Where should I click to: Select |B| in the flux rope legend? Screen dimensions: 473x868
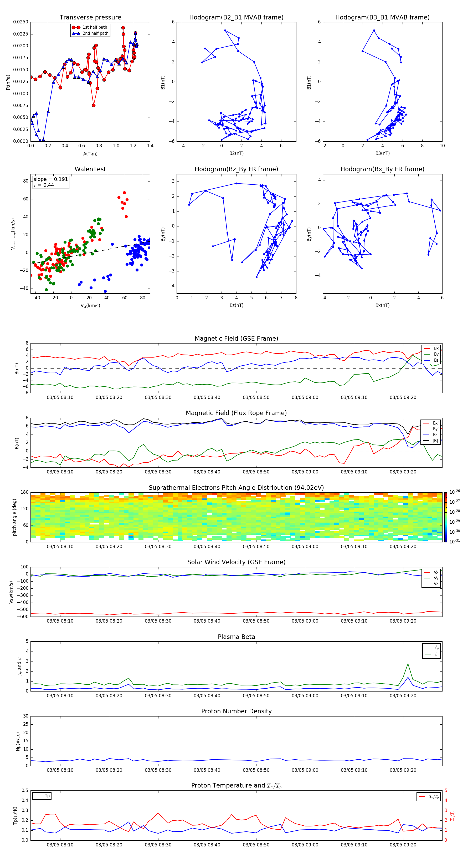point(431,441)
